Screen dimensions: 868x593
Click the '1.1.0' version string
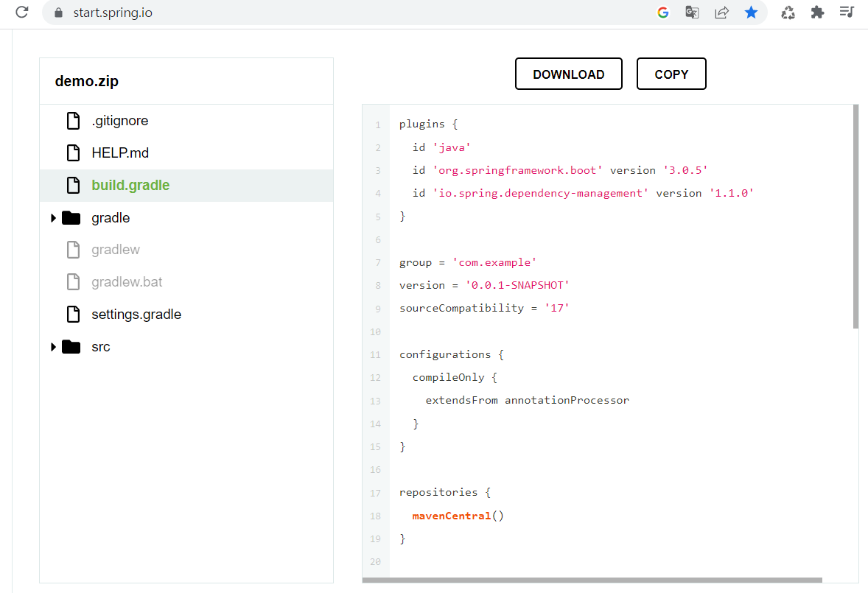(731, 193)
